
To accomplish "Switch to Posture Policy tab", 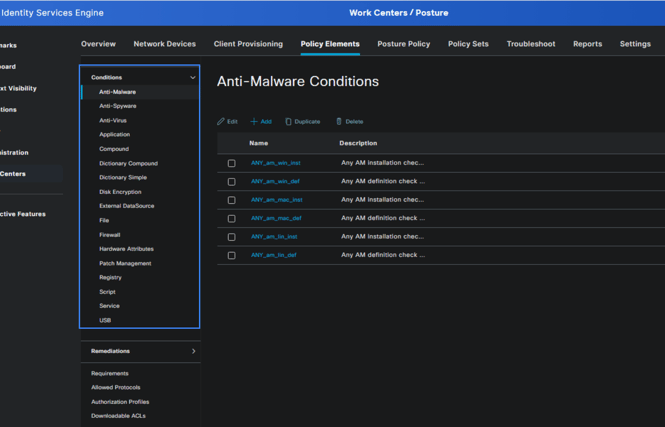I will tap(404, 44).
